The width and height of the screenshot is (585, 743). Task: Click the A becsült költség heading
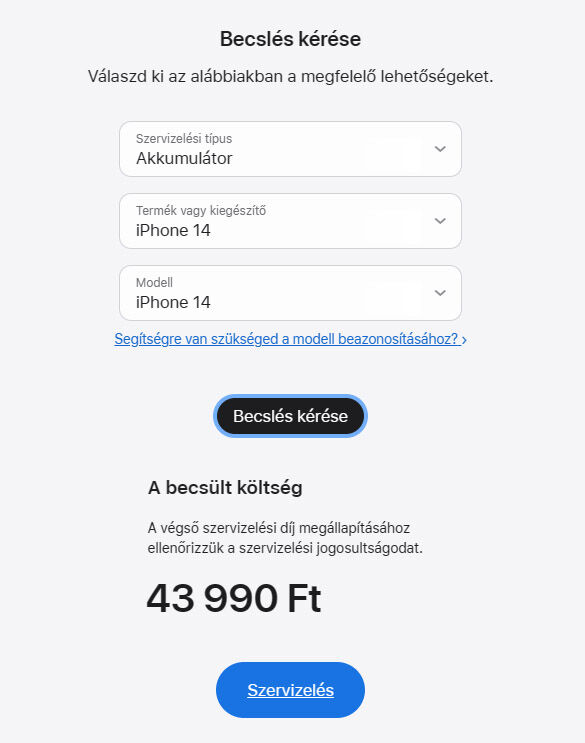point(225,488)
